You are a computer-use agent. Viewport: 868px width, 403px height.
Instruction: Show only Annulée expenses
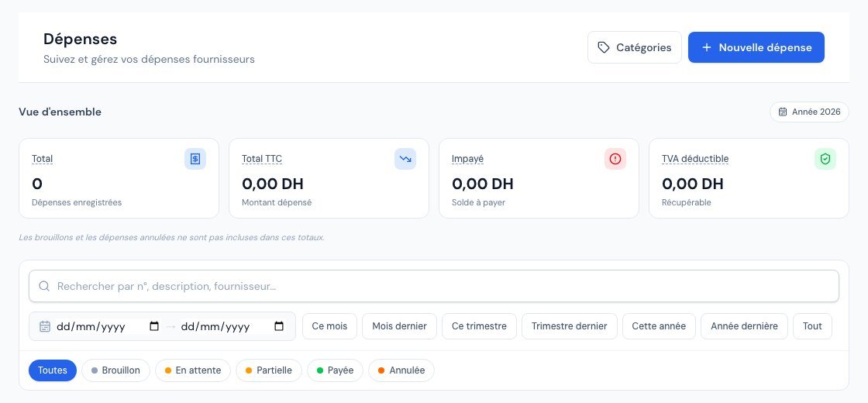click(x=401, y=370)
